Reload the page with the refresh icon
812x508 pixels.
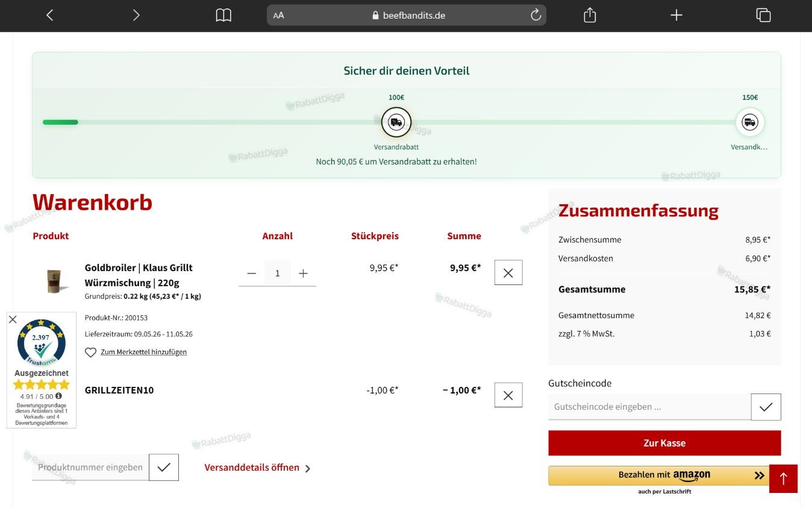[x=536, y=15]
